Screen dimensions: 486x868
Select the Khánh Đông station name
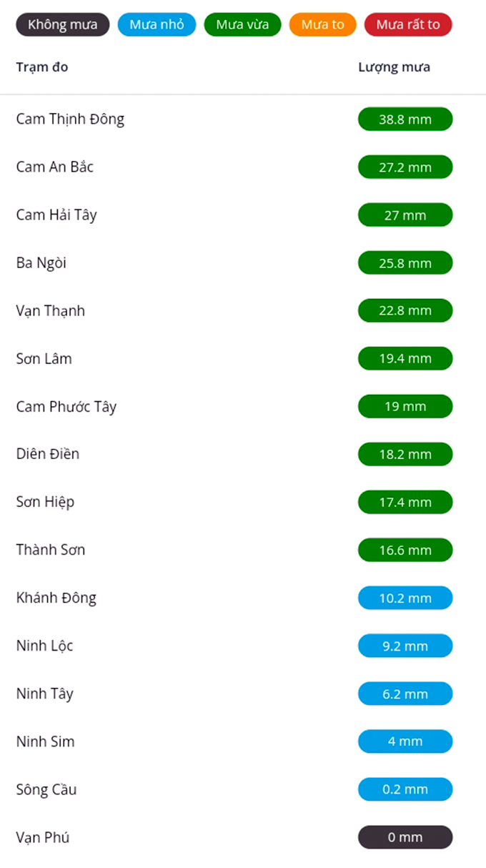coord(56,598)
